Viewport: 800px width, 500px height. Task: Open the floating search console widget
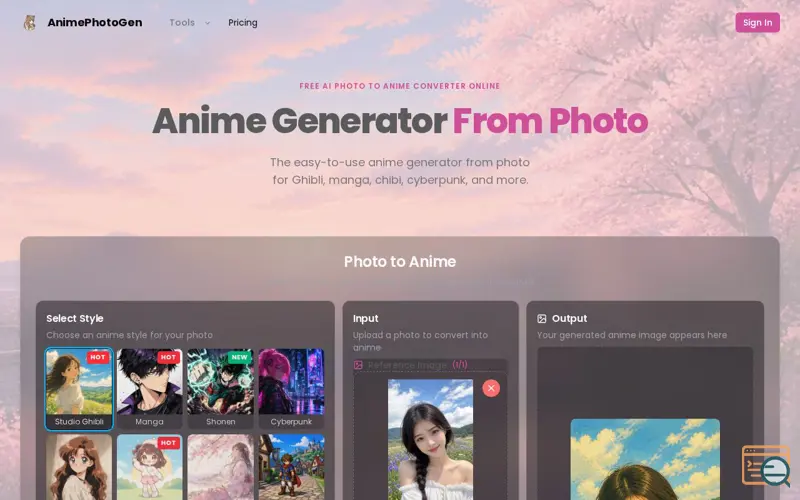coord(766,465)
